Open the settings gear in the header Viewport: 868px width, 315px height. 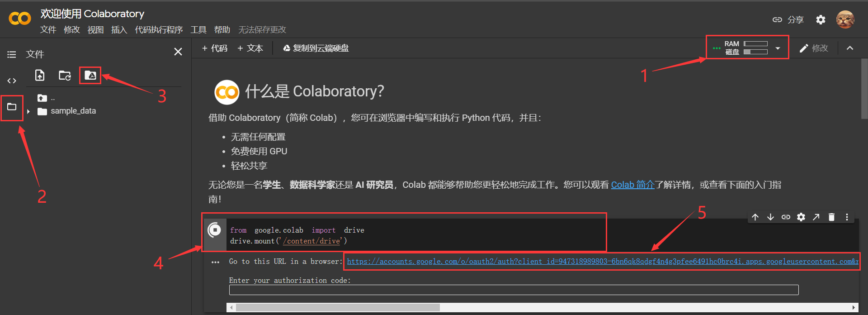(x=821, y=19)
